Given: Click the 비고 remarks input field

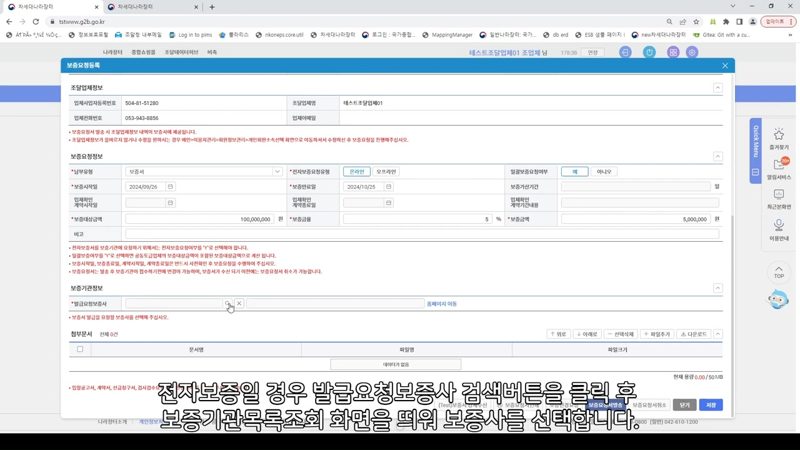Looking at the screenshot, I should click(422, 234).
